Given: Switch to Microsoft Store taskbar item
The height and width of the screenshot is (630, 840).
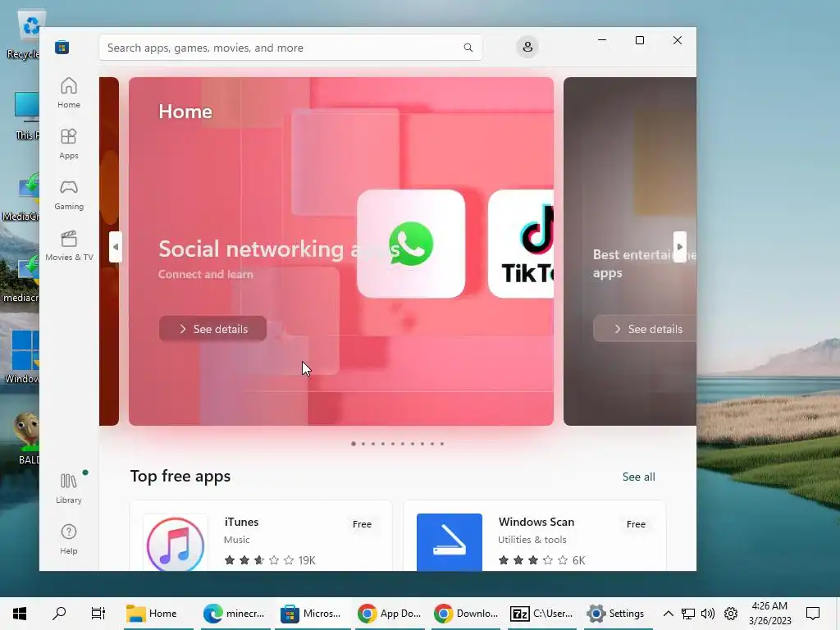Looking at the screenshot, I should [312, 614].
